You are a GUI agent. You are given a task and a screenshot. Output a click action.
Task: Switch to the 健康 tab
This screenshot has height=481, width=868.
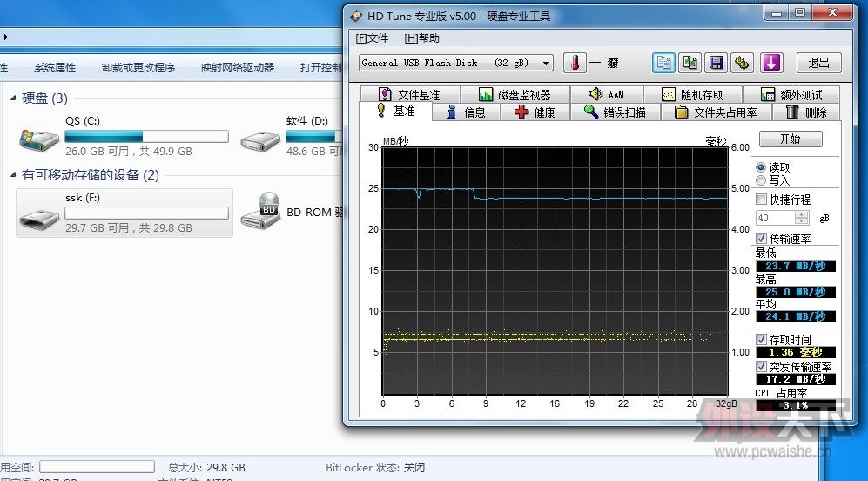(x=535, y=112)
